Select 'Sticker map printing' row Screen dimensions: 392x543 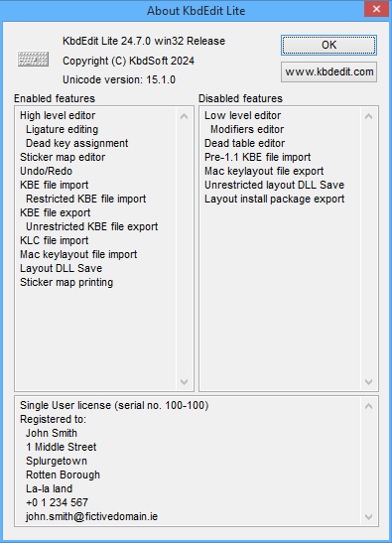66,282
